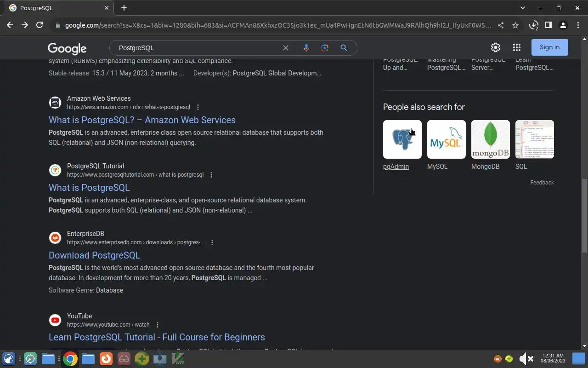Click the EnterpriseDB site name
Image resolution: width=588 pixels, height=368 pixels.
pos(85,234)
